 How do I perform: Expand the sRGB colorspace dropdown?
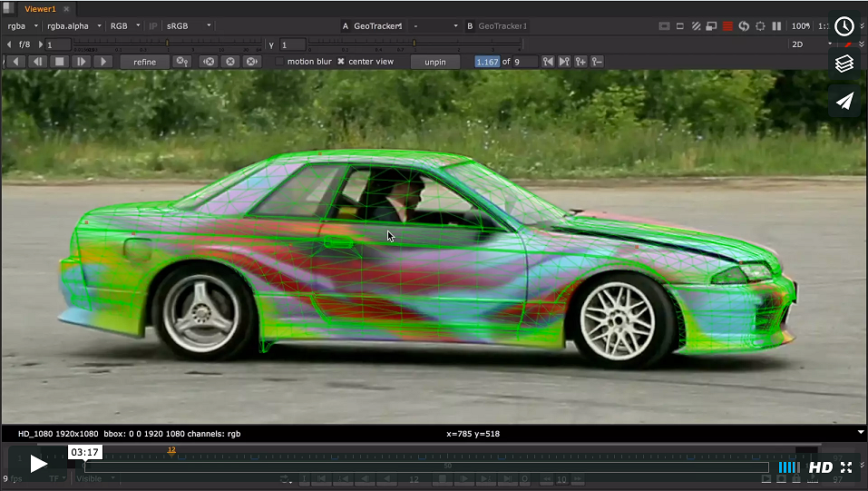tap(188, 26)
